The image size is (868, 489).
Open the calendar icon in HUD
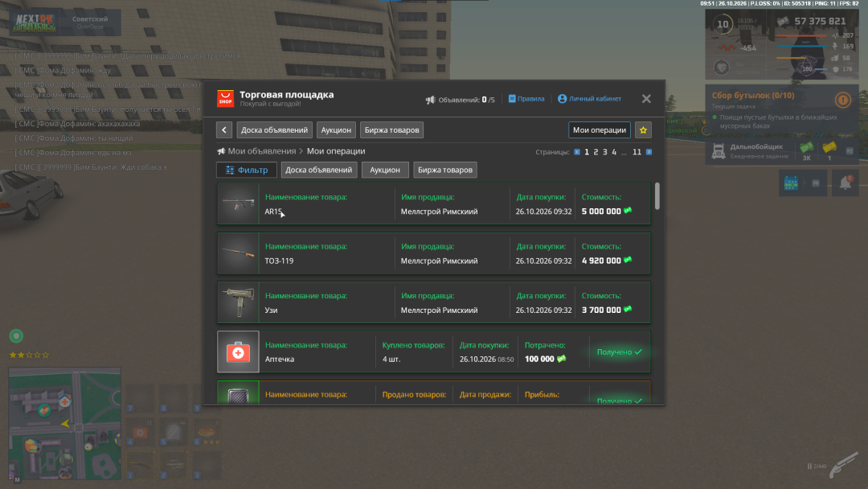click(x=791, y=183)
